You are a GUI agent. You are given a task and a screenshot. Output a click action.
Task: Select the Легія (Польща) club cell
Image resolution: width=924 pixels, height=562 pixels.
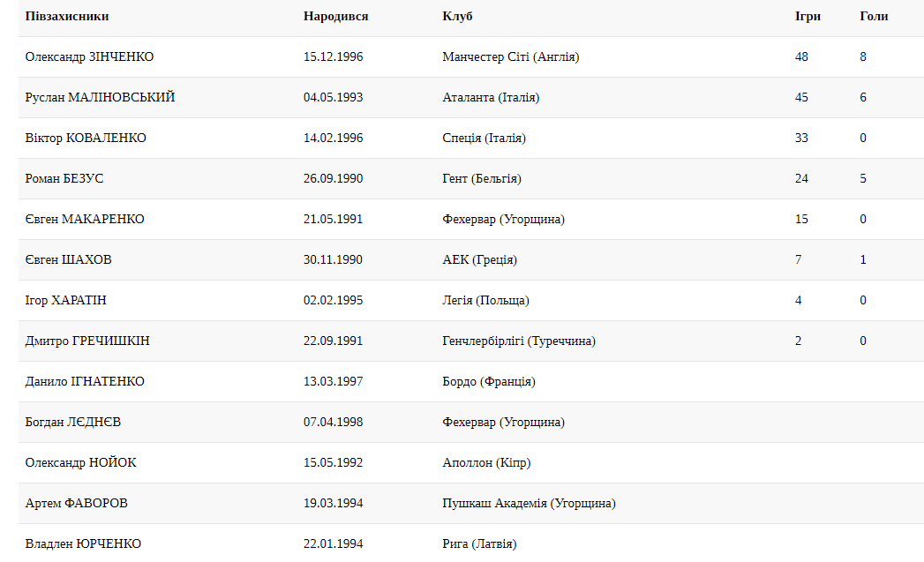(485, 300)
